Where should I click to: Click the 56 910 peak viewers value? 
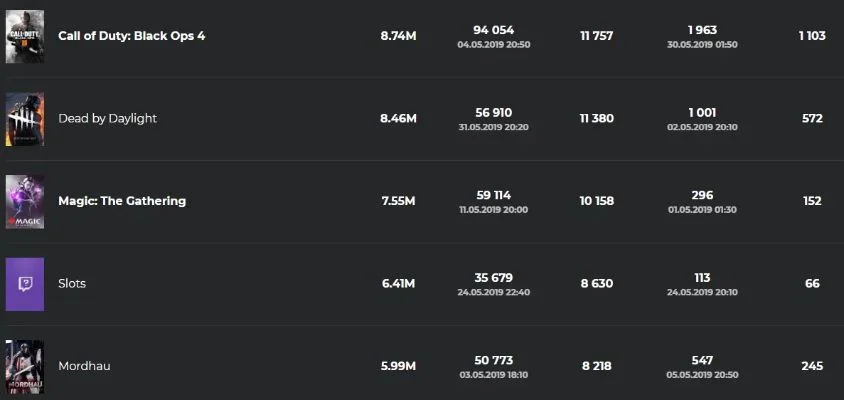pos(494,113)
